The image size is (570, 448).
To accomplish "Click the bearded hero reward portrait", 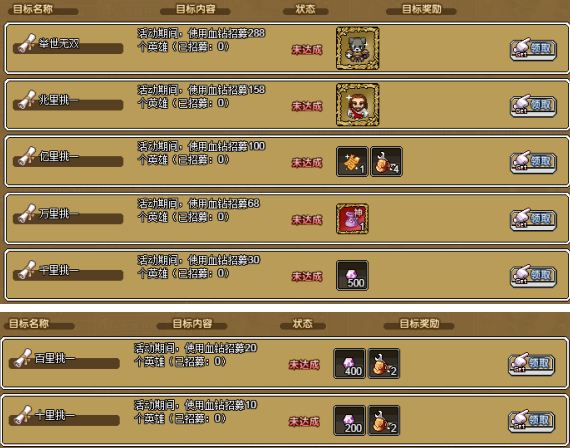I will [x=358, y=104].
